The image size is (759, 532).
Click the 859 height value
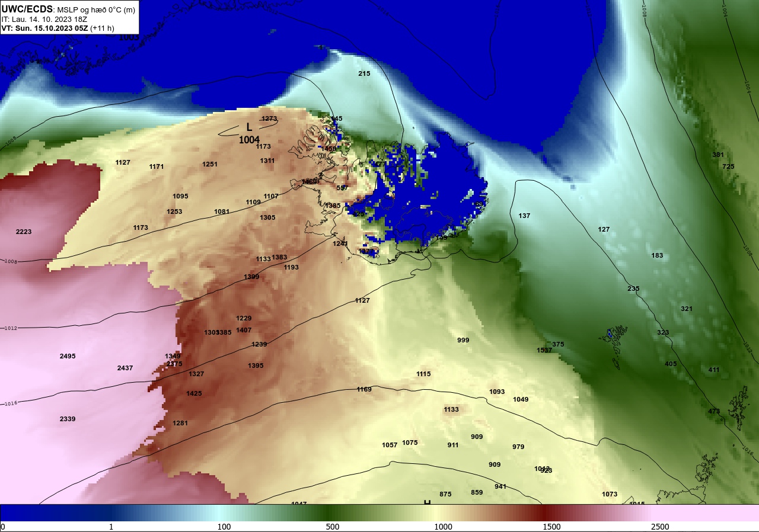pos(477,492)
